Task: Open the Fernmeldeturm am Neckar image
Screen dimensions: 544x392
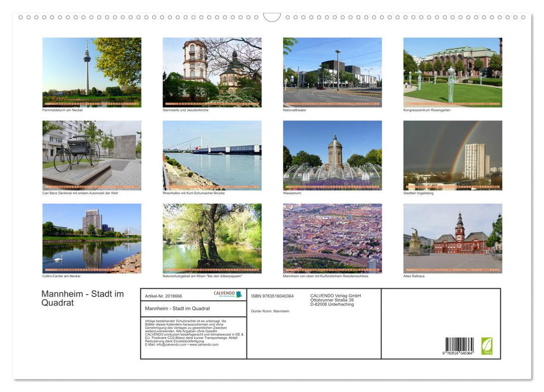Action: click(x=91, y=72)
